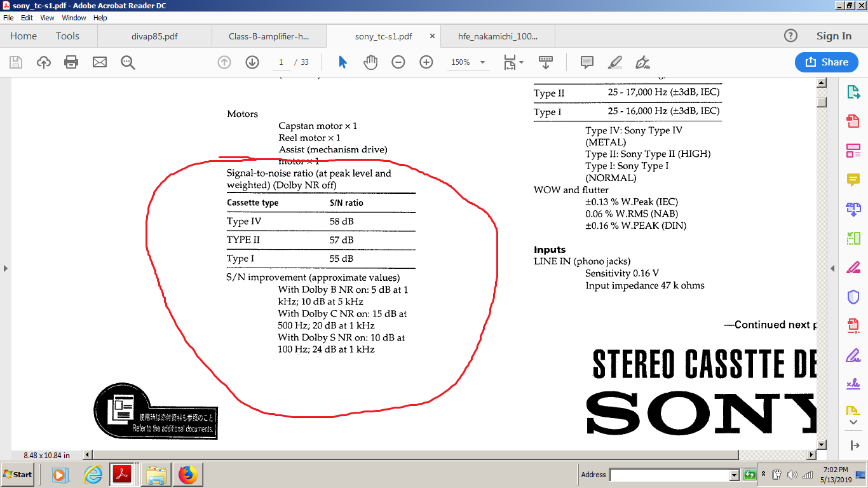Add a sticky note comment from toolbar
868x488 pixels.
click(x=587, y=62)
